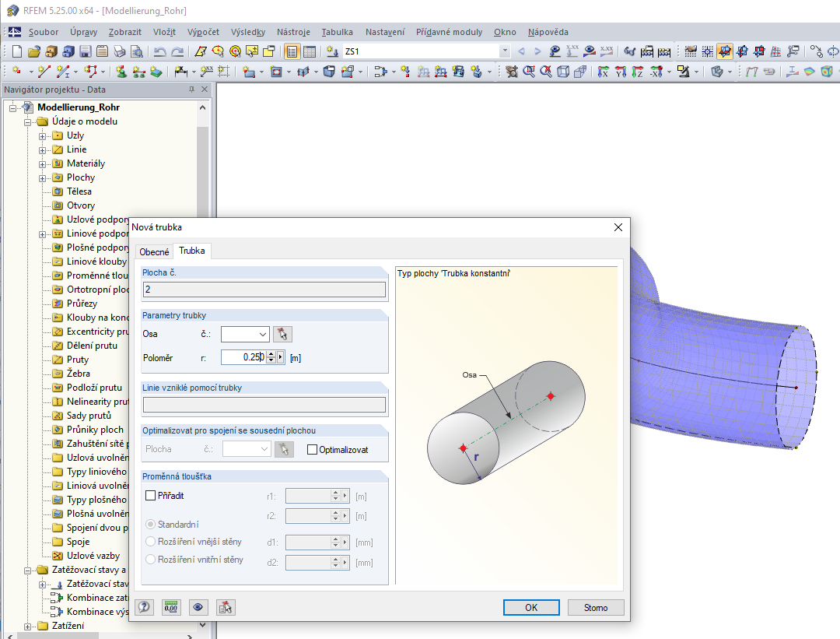
Task: Expand the Linie tree folder
Action: coord(42,150)
